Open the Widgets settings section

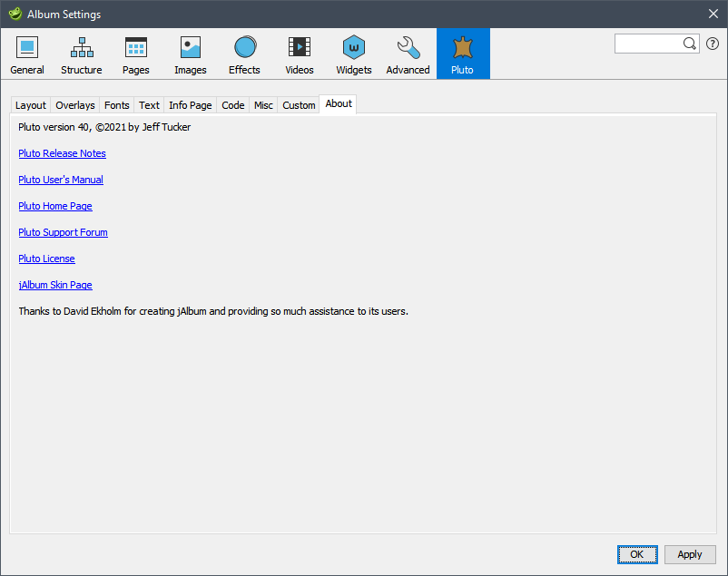(354, 54)
